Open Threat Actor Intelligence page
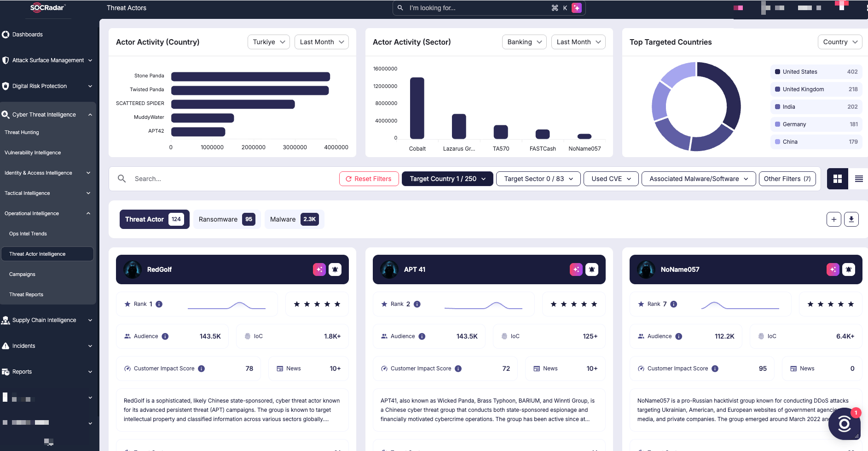The height and width of the screenshot is (451, 868). (48, 254)
